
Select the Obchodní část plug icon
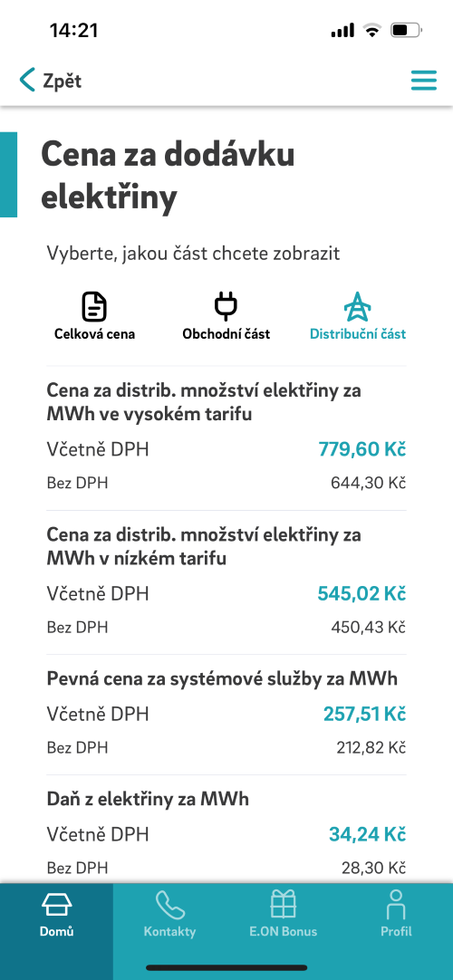226,306
